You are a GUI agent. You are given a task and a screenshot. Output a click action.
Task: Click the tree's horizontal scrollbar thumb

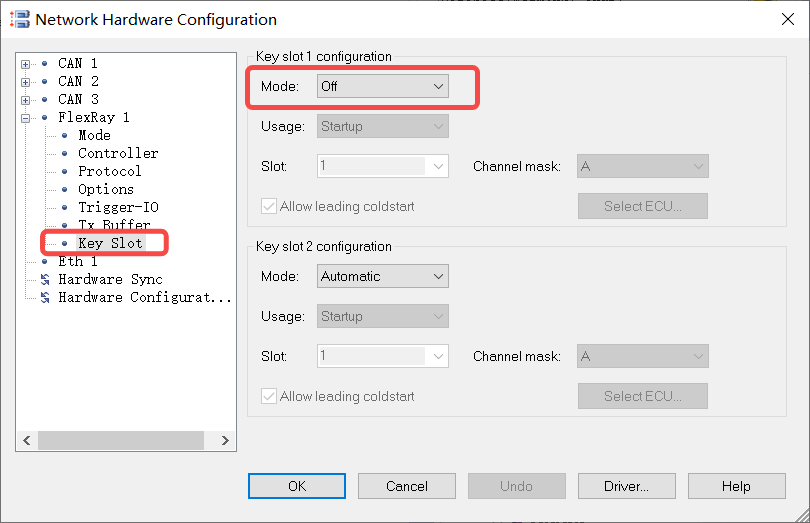click(119, 440)
